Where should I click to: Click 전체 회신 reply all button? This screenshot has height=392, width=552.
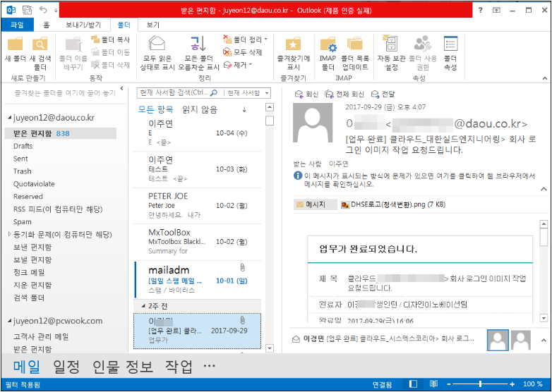tap(344, 94)
